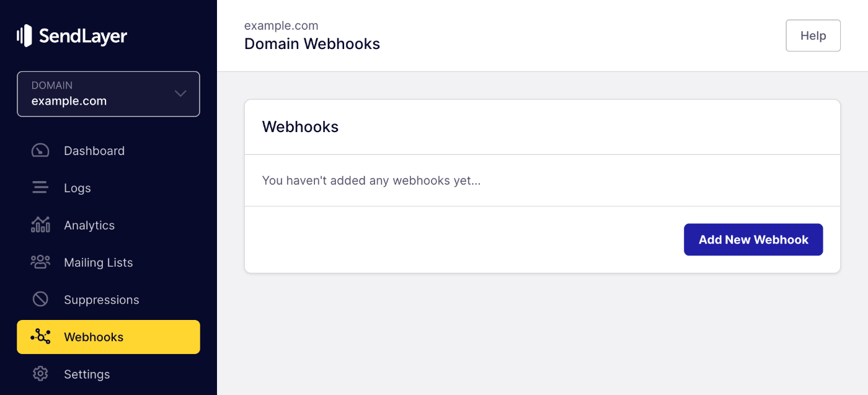Navigate to Suppressions
868x395 pixels.
click(x=102, y=299)
